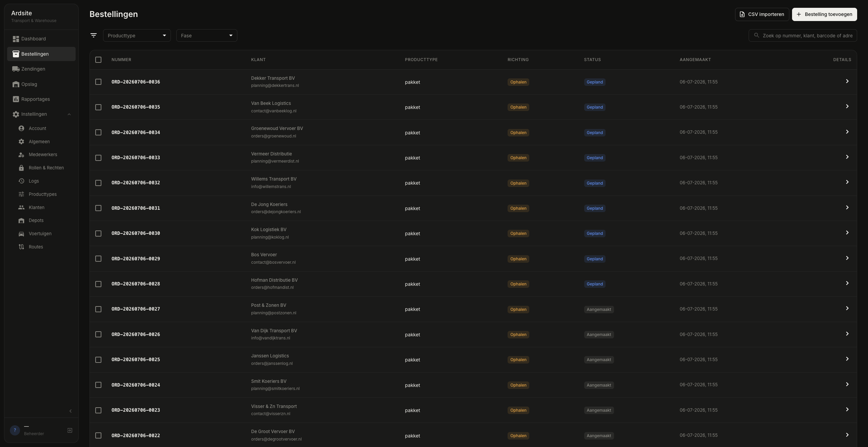Click Gepland badge of ORD-20260706-0036
The image size is (868, 447).
click(x=595, y=82)
